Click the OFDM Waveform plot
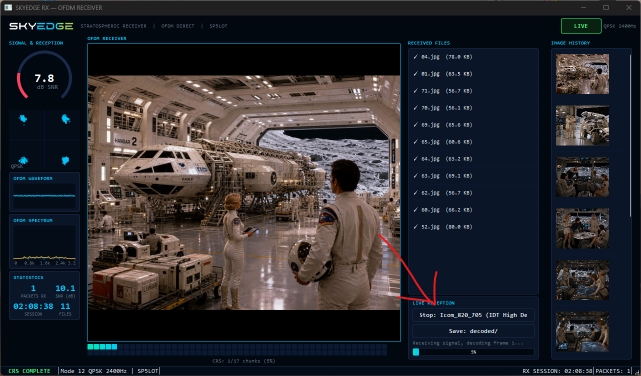 click(x=44, y=195)
